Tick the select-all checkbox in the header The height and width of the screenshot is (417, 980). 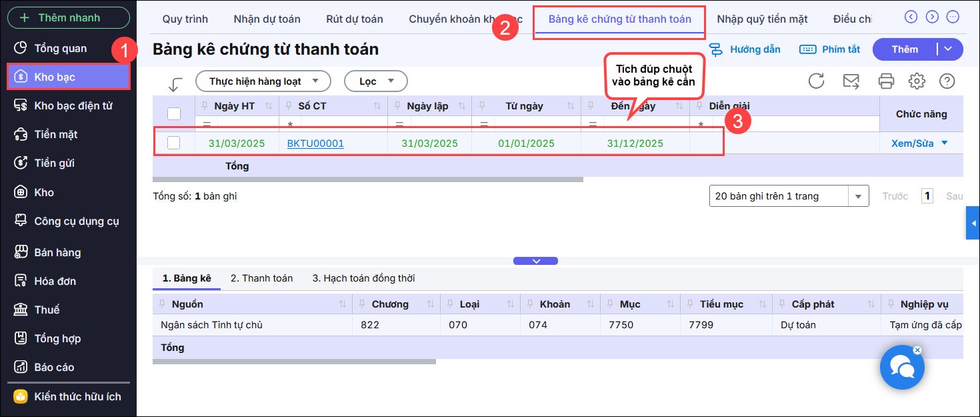tap(174, 114)
